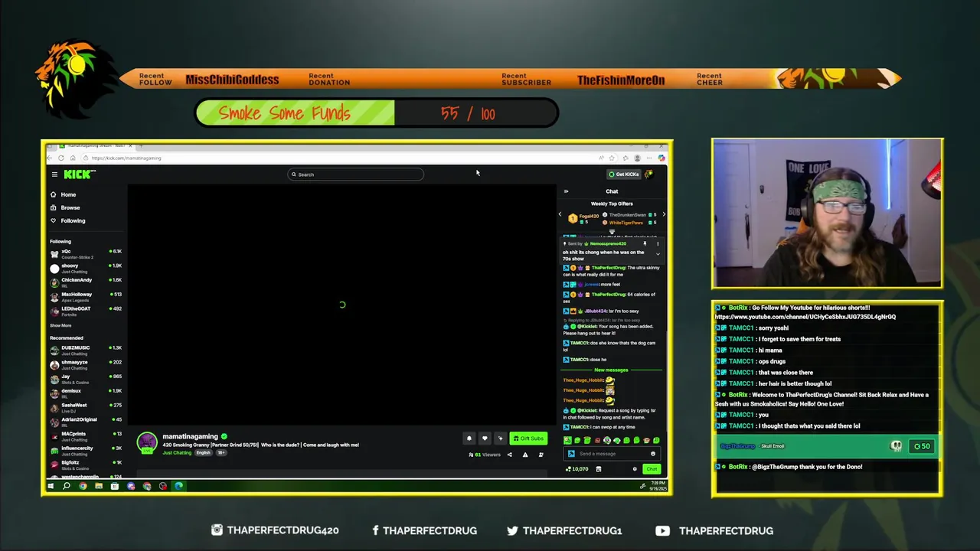Open chat settings gear icon
980x551 pixels.
tap(635, 469)
